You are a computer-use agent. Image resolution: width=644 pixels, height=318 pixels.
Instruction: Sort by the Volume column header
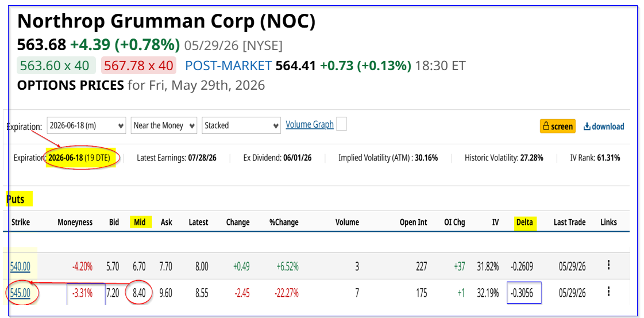(x=346, y=223)
